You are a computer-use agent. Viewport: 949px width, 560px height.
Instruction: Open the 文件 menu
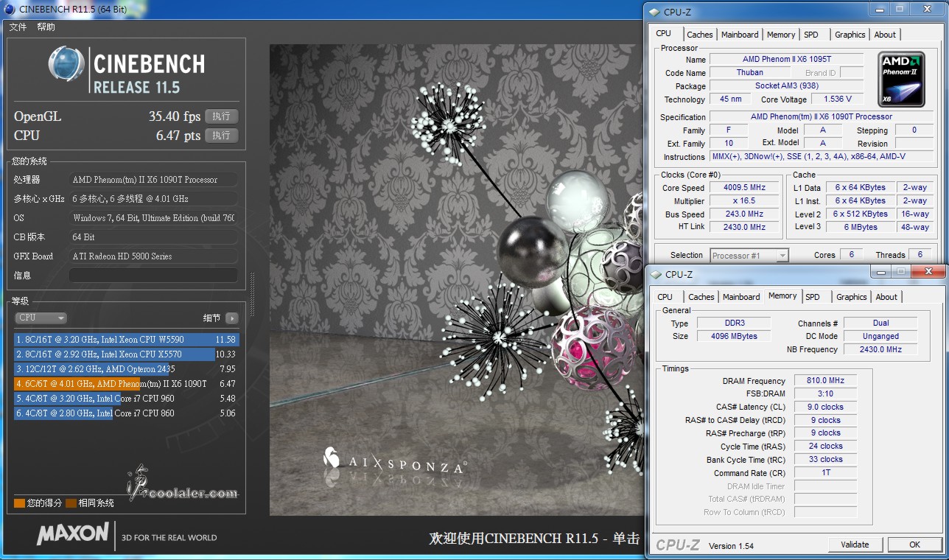tap(18, 27)
